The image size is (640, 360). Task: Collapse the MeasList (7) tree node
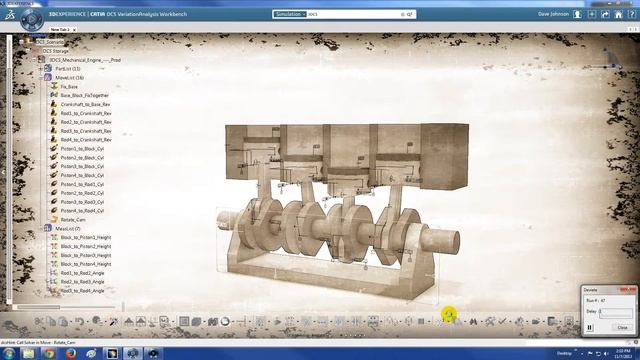(41, 229)
